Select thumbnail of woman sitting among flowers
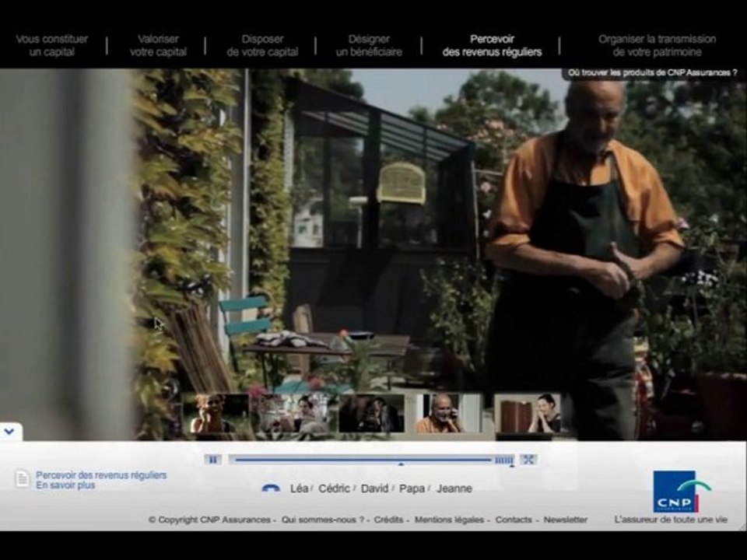The width and height of the screenshot is (747, 560). pos(293,413)
